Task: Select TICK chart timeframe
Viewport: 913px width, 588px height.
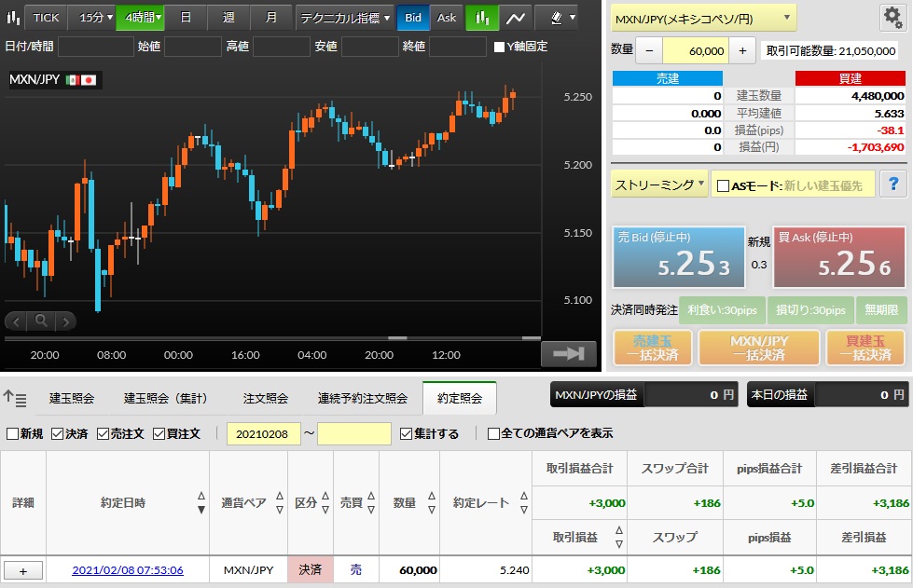Action: point(46,18)
